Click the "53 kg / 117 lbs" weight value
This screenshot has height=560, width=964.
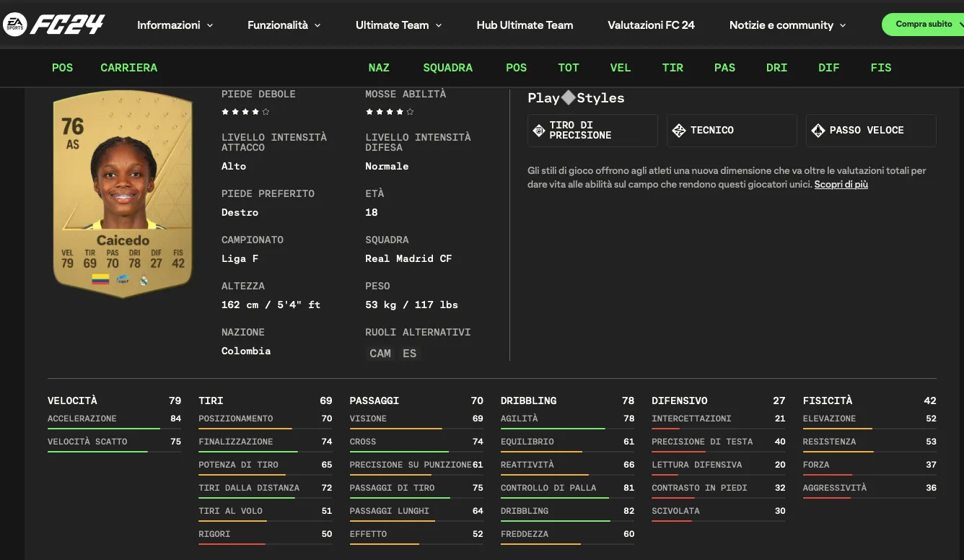[x=411, y=305]
